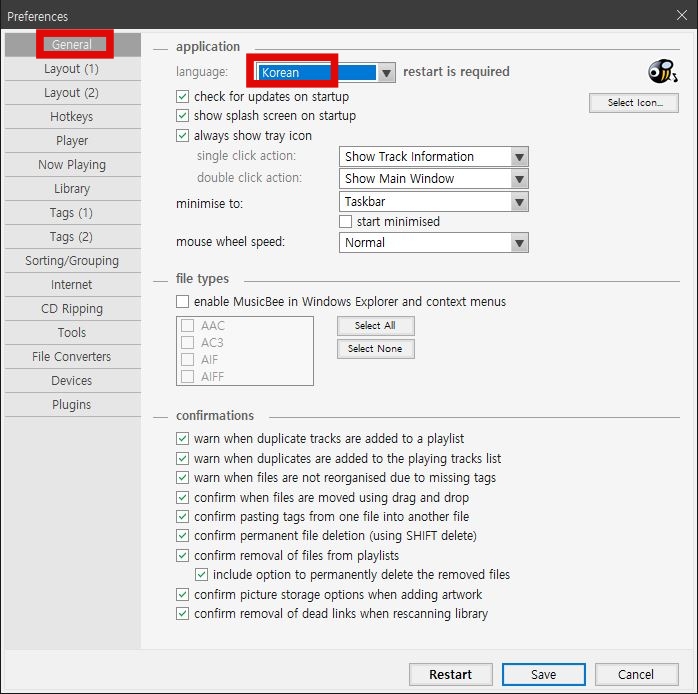Toggle confirm files moved using drag and drop
The width and height of the screenshot is (698, 694).
(x=183, y=497)
